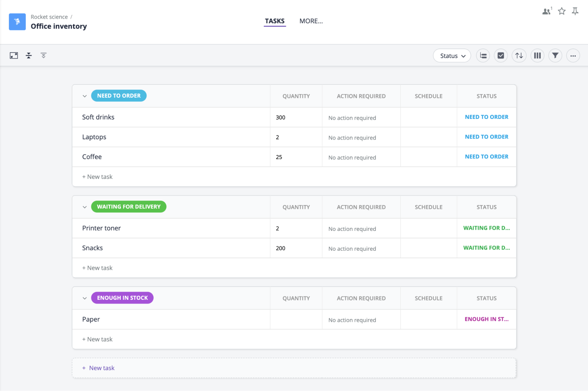Pin the Office inventory project

point(575,11)
